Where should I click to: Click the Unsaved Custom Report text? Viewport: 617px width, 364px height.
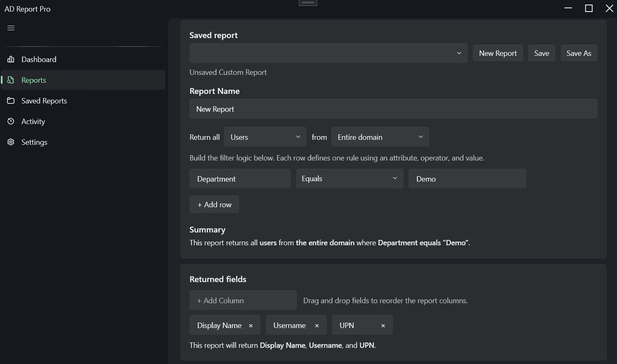click(x=228, y=72)
